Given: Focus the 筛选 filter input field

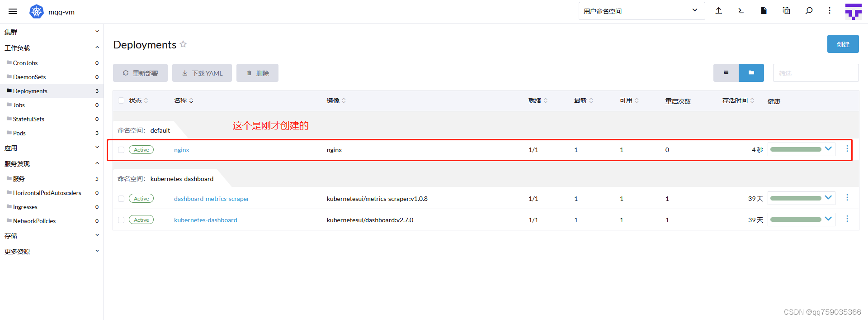Looking at the screenshot, I should [816, 73].
